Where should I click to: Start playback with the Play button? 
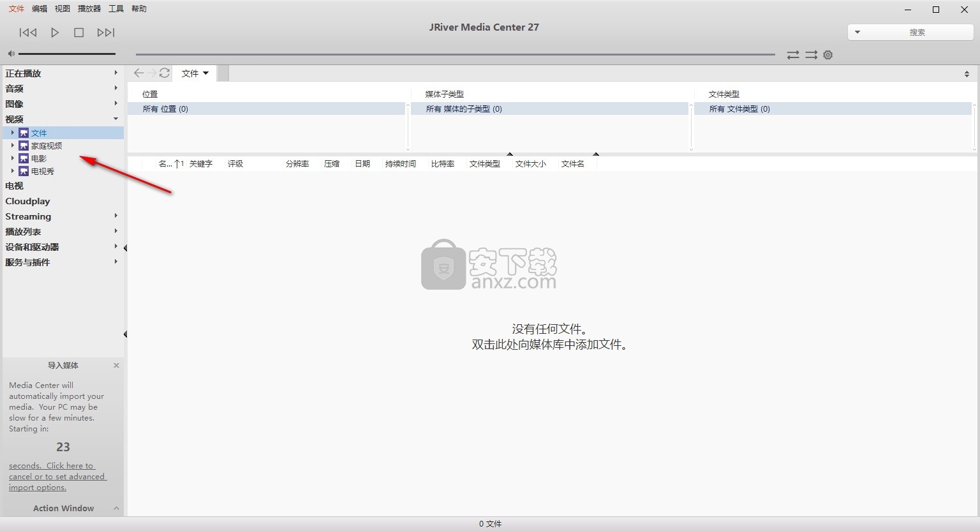55,33
